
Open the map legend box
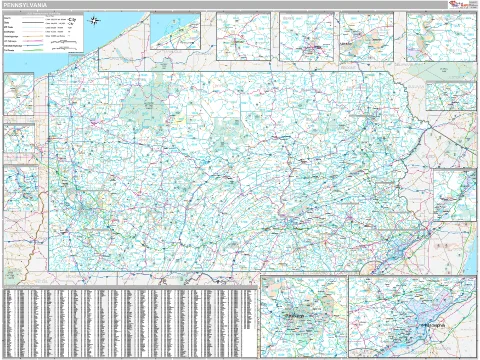pos(43,32)
